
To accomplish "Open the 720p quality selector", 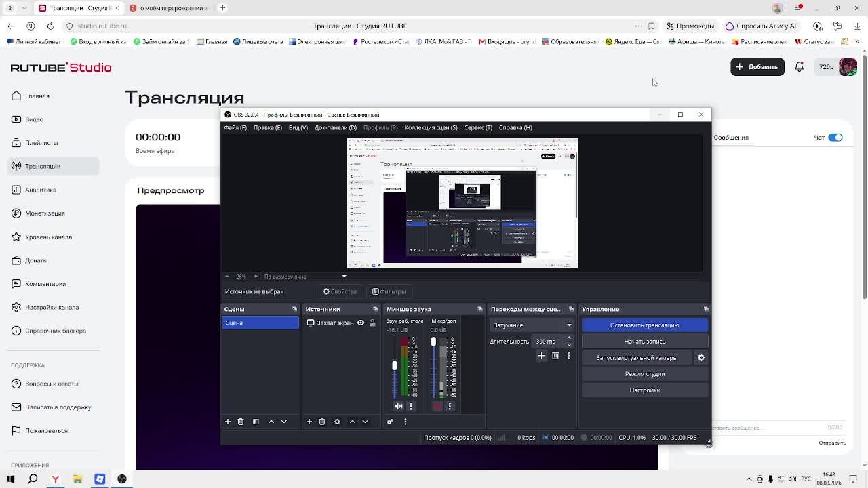I will pos(827,67).
